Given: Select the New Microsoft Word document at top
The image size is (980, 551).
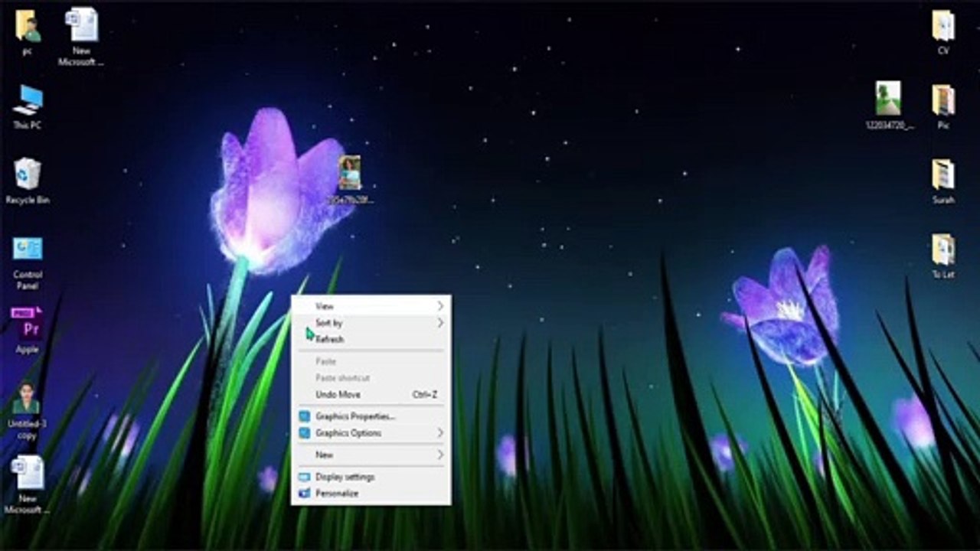Looking at the screenshot, I should tap(81, 36).
